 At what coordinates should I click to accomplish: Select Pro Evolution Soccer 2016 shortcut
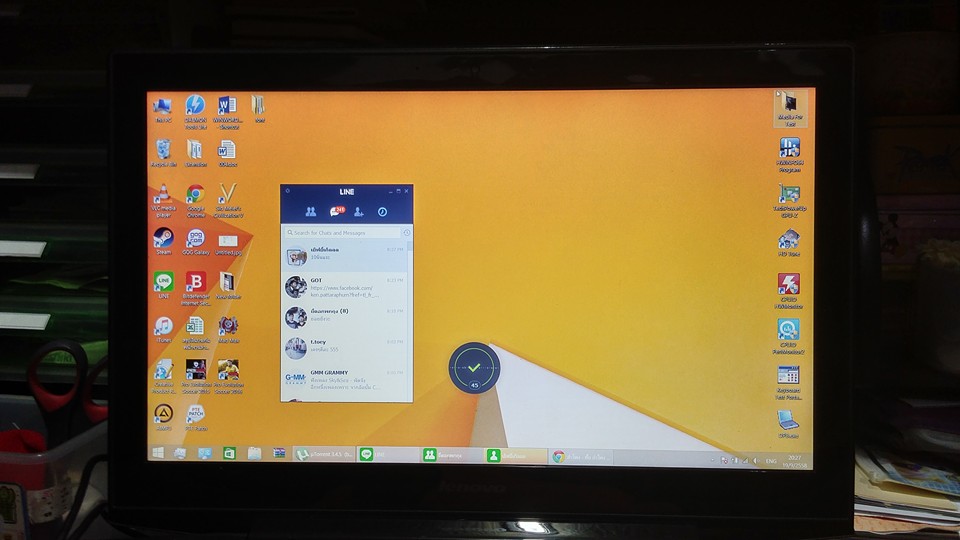tap(228, 376)
